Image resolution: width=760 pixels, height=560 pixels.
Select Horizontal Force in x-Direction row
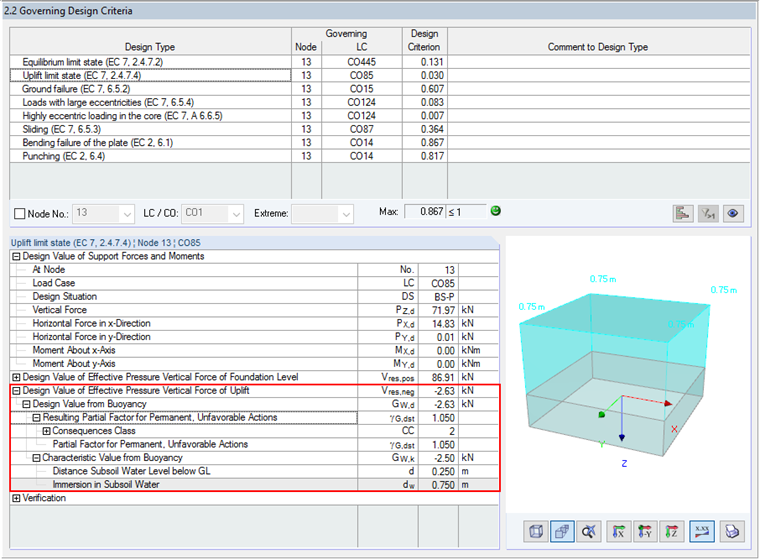click(254, 323)
